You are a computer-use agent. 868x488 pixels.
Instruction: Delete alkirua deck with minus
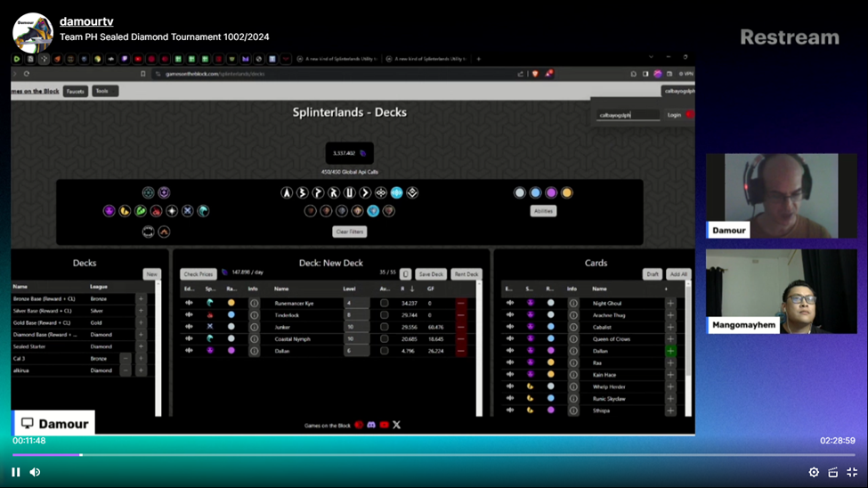126,370
